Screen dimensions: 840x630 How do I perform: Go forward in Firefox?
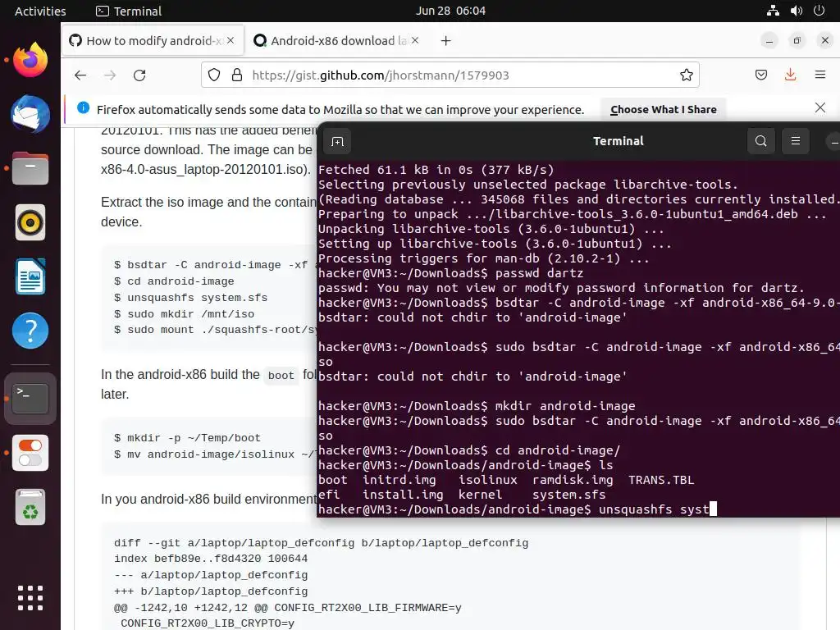110,75
